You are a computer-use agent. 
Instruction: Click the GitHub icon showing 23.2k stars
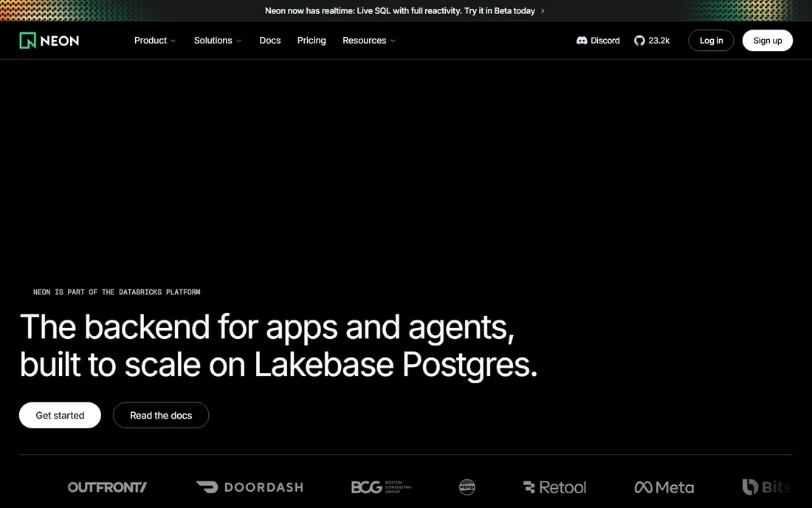[652, 41]
